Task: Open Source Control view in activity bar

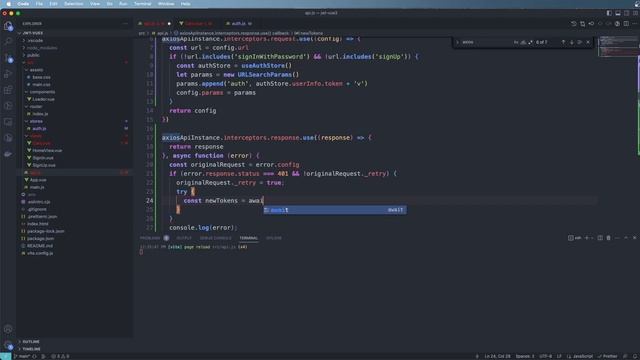Action: [x=8, y=58]
